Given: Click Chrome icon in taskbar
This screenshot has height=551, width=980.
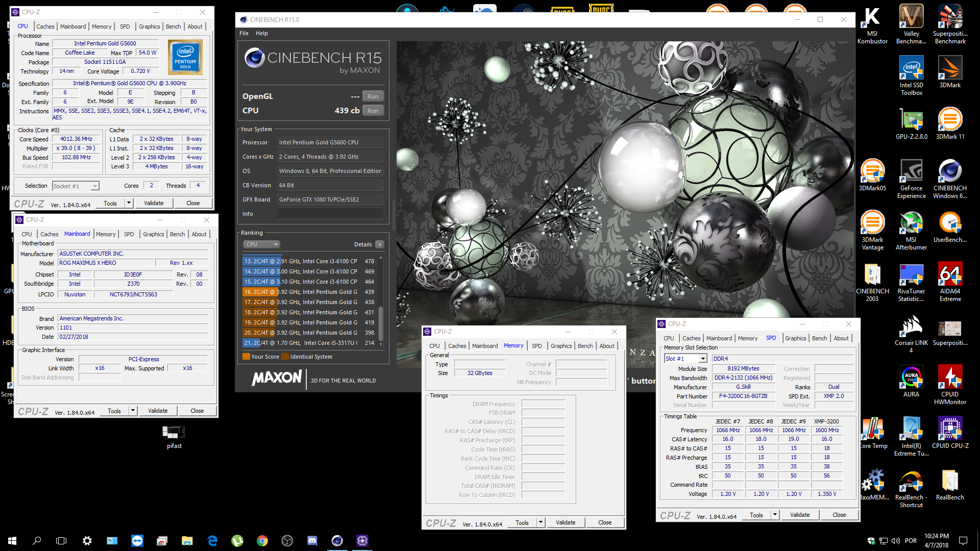Looking at the screenshot, I should pyautogui.click(x=262, y=541).
